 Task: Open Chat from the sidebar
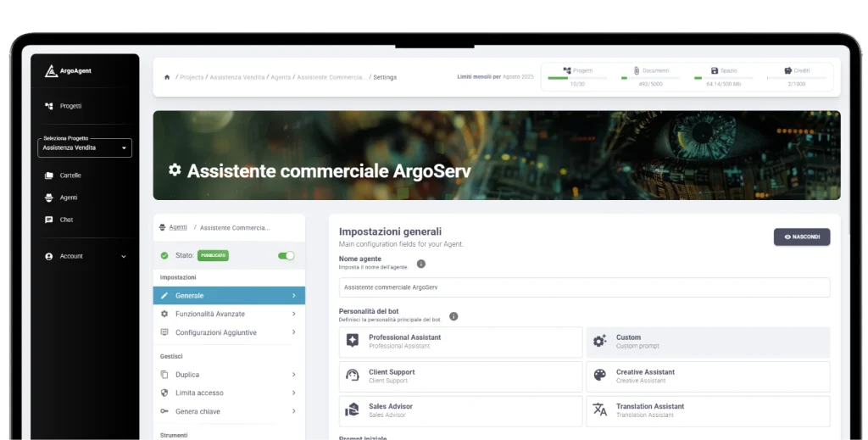pos(66,220)
